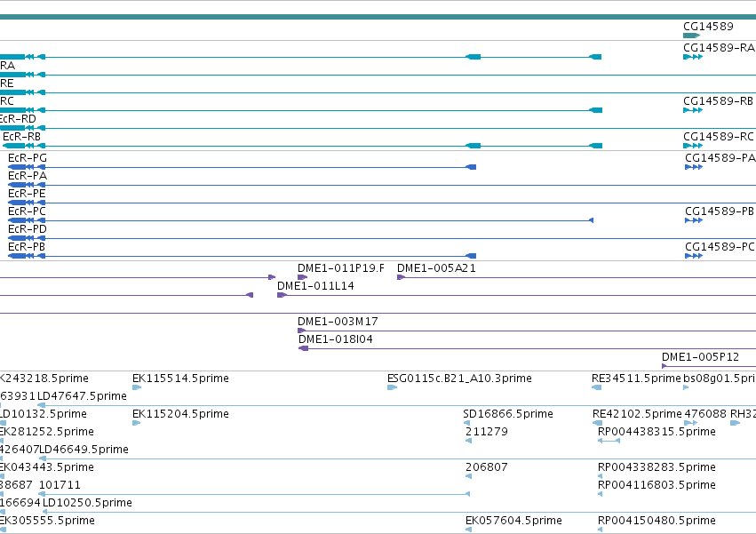Select the CG14589-PC protein label
756x534 pixels.
tap(720, 247)
